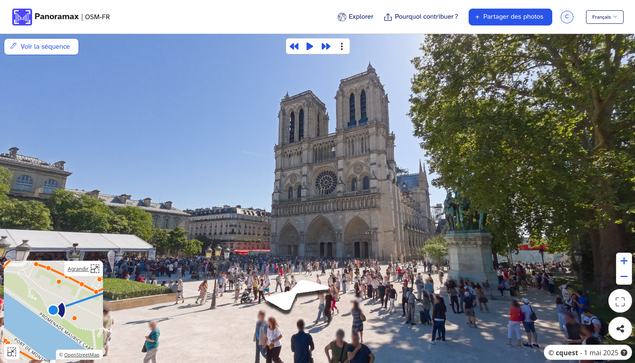Image resolution: width=635 pixels, height=363 pixels.
Task: Skip to next picture in sequence
Action: [326, 46]
